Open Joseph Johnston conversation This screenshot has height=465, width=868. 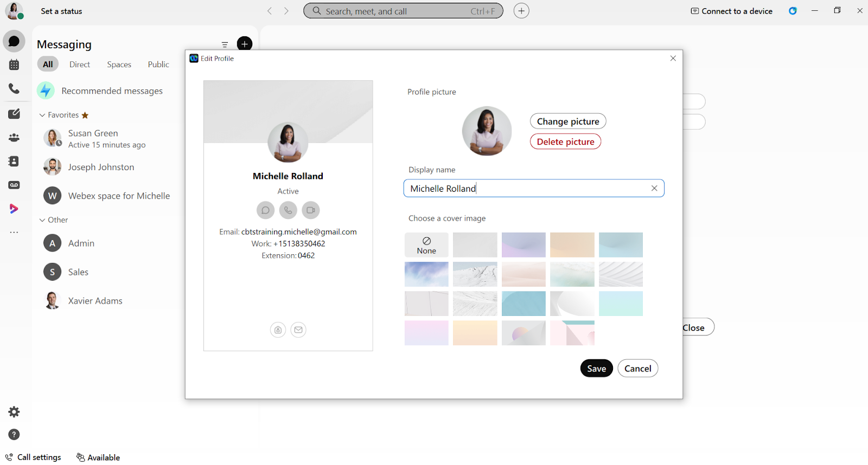coord(108,167)
